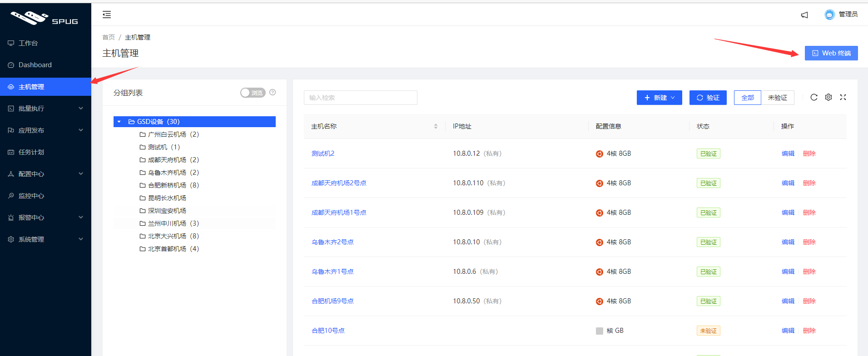Click IP address 10.8.0.50
The height and width of the screenshot is (356, 868).
click(466, 301)
